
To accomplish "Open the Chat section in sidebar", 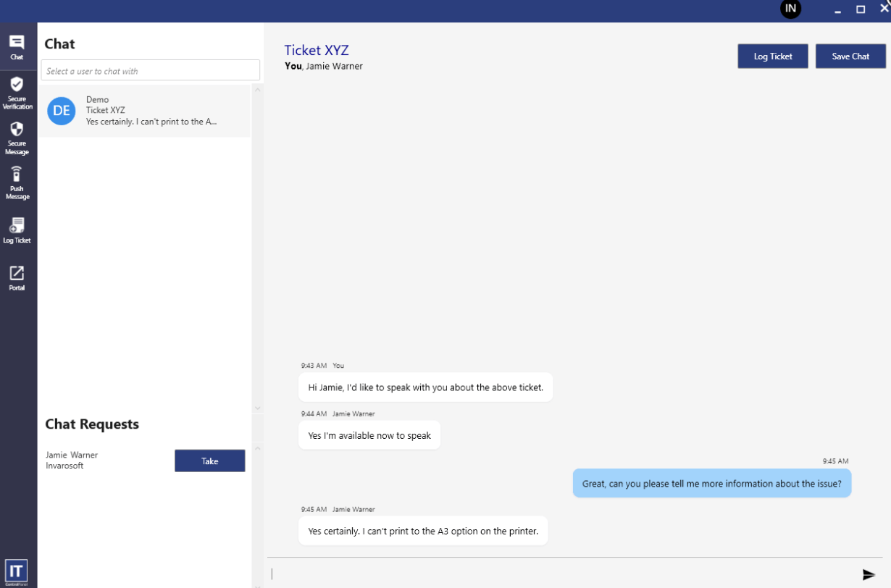I will pos(17,47).
